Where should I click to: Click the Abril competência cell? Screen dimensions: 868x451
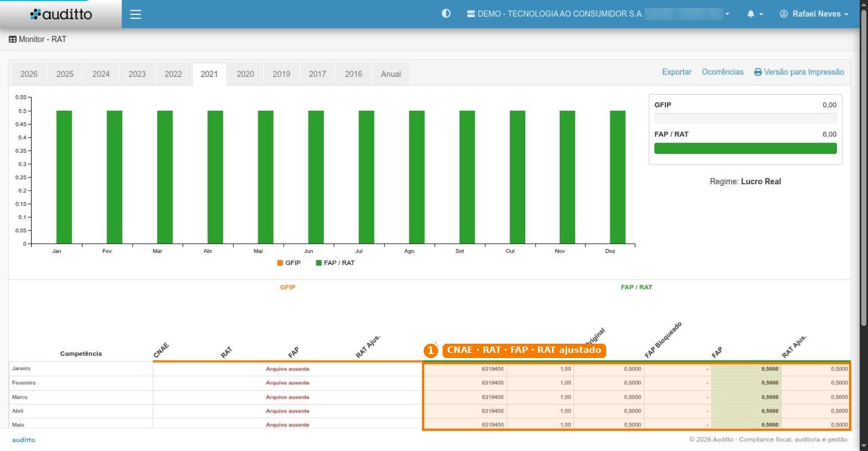point(81,411)
